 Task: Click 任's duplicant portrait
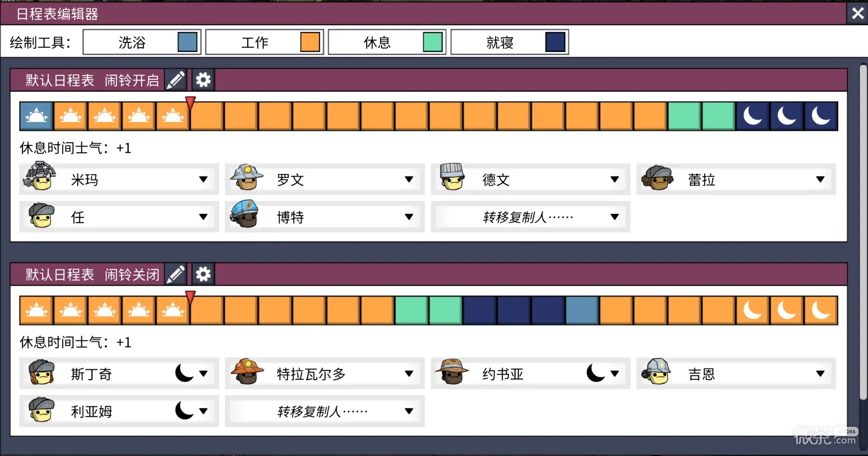pyautogui.click(x=41, y=215)
